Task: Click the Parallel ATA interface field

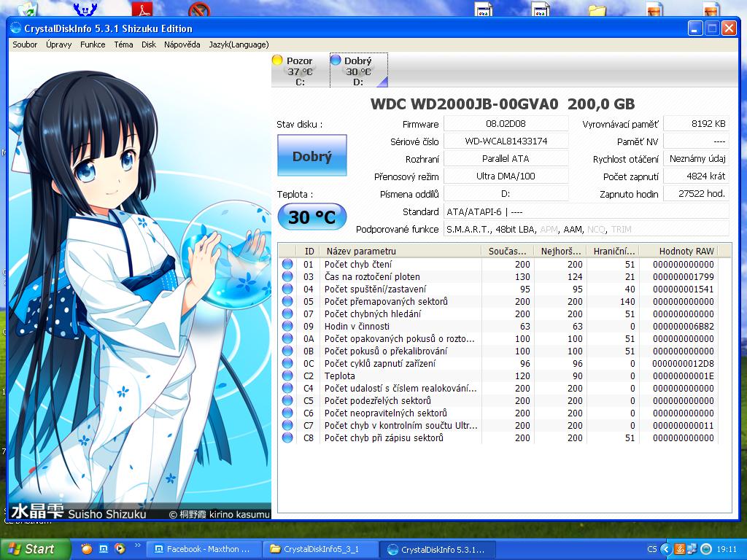Action: [x=506, y=158]
